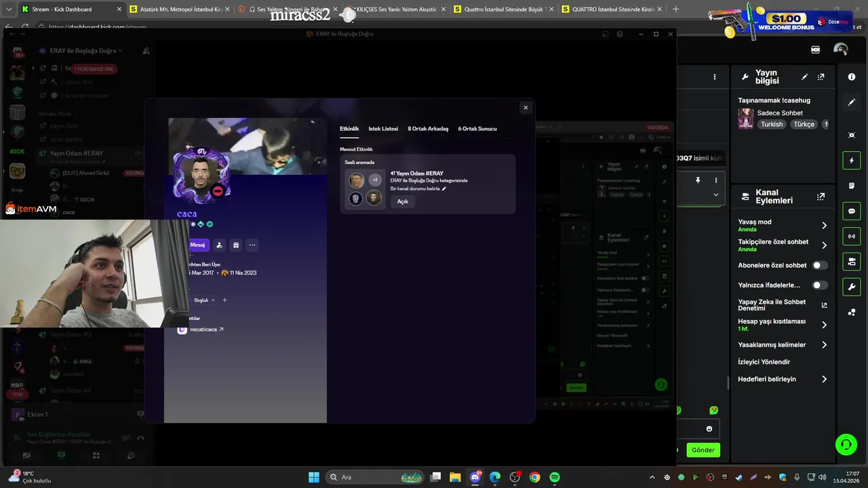Click the wrench icon in Kick sidebar
Screen dimensions: 868x488
(852, 287)
